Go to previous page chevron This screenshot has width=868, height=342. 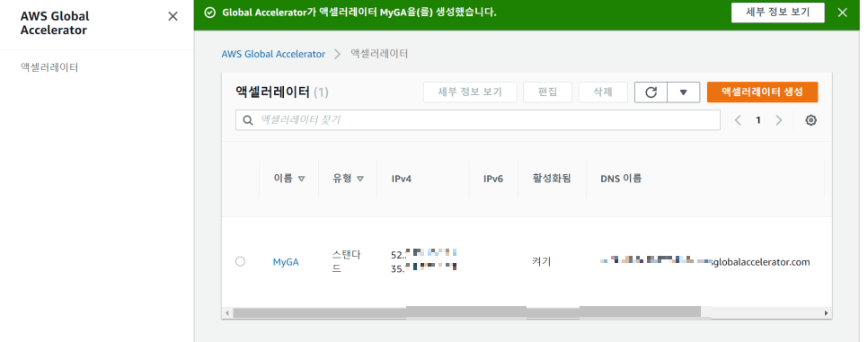coord(738,120)
